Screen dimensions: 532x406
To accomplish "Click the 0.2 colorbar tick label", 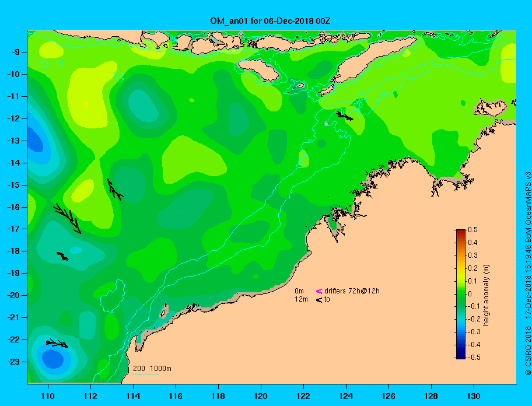I will 473,268.
